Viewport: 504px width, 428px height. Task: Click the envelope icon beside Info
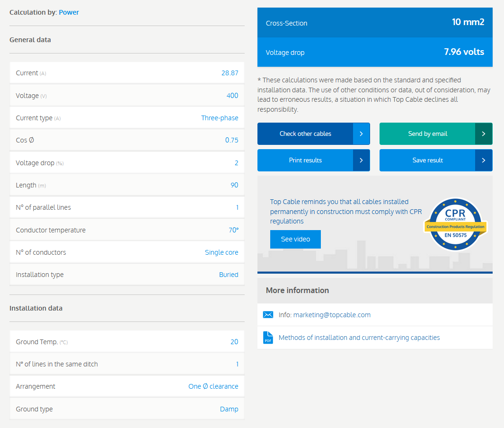[268, 315]
